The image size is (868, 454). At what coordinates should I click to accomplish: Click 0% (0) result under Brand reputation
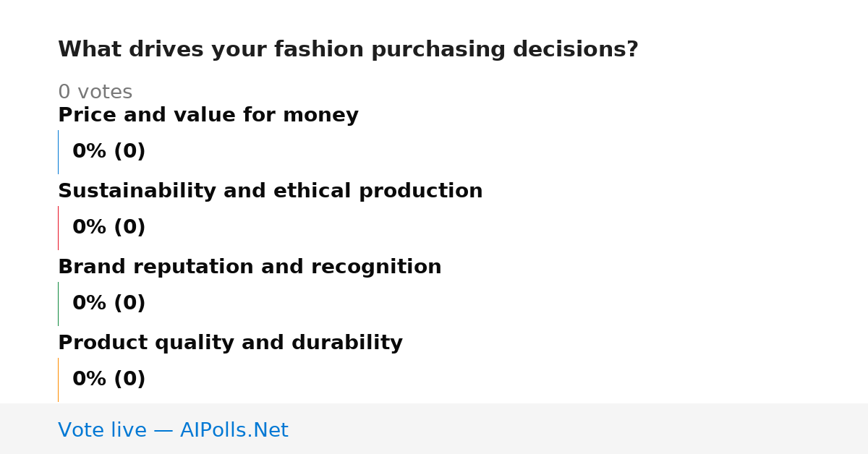[109, 304]
